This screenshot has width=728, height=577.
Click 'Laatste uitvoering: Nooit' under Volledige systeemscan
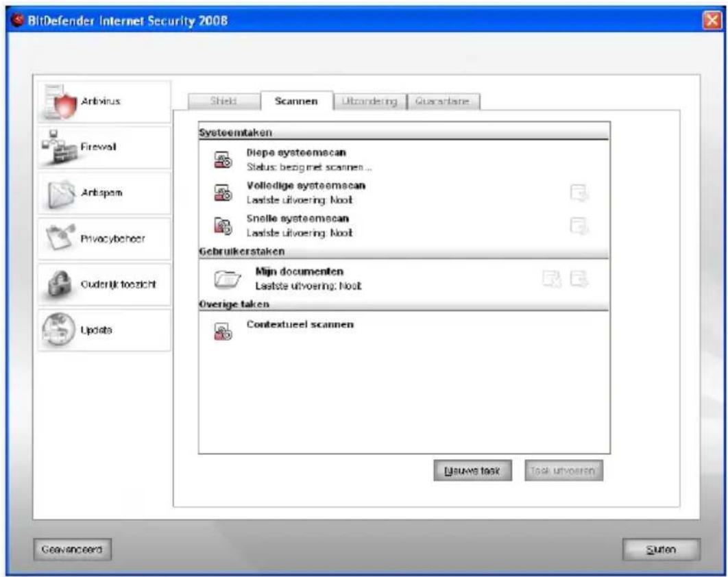(300, 200)
